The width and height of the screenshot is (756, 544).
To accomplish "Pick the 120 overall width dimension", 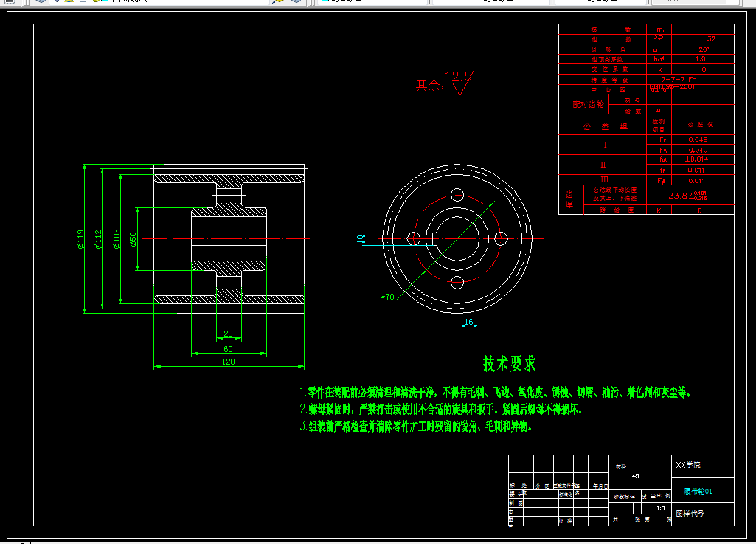I will pyautogui.click(x=228, y=362).
